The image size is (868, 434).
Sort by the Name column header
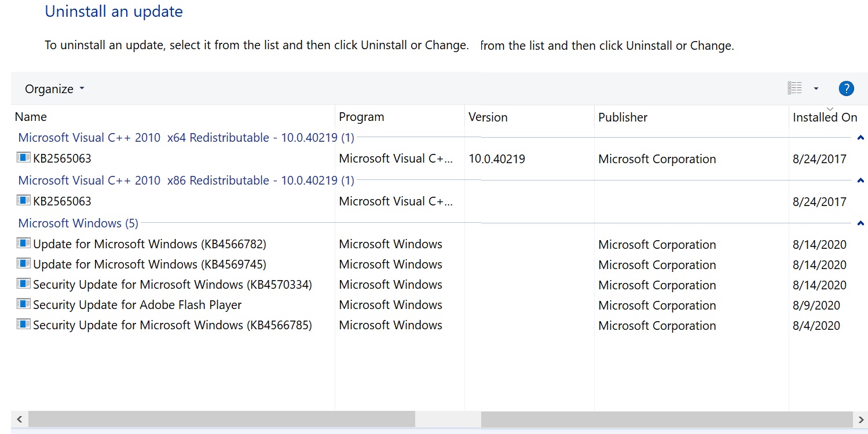coord(31,117)
